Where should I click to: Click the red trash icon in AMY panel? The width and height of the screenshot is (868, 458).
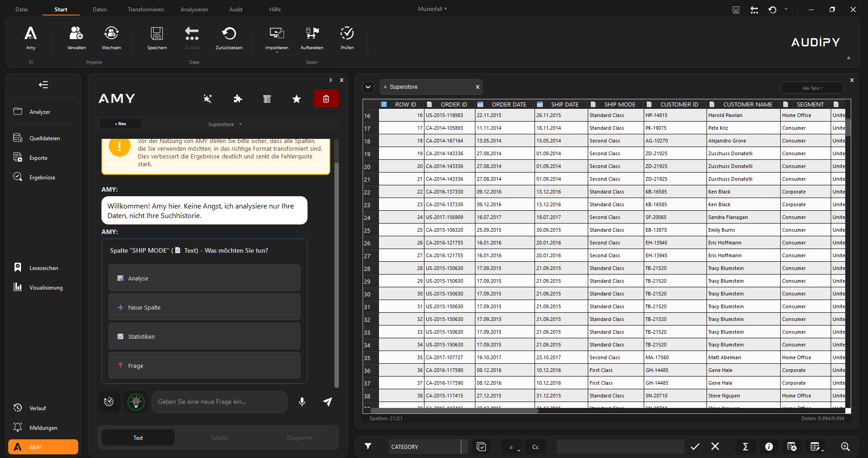[x=326, y=99]
